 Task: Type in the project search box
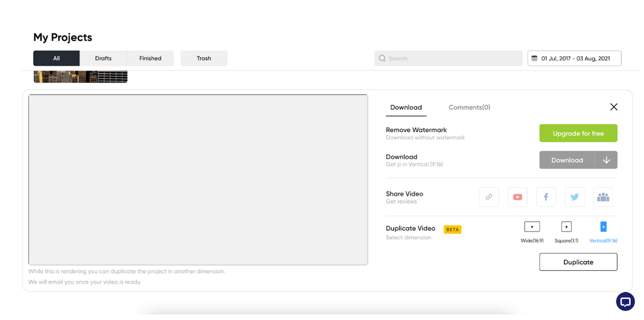(x=448, y=58)
